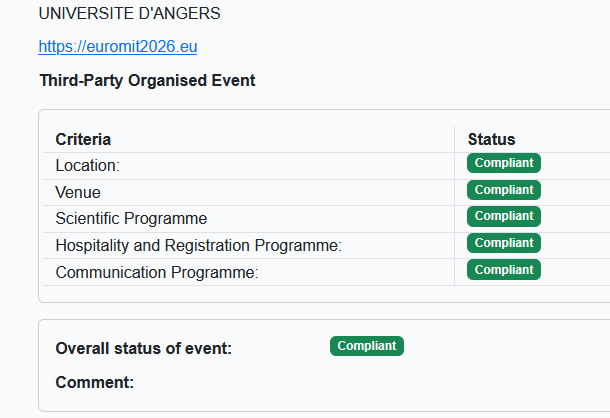Select the Hospitality and Registration Programme label
Viewport: 610px width, 418px height.
point(198,245)
